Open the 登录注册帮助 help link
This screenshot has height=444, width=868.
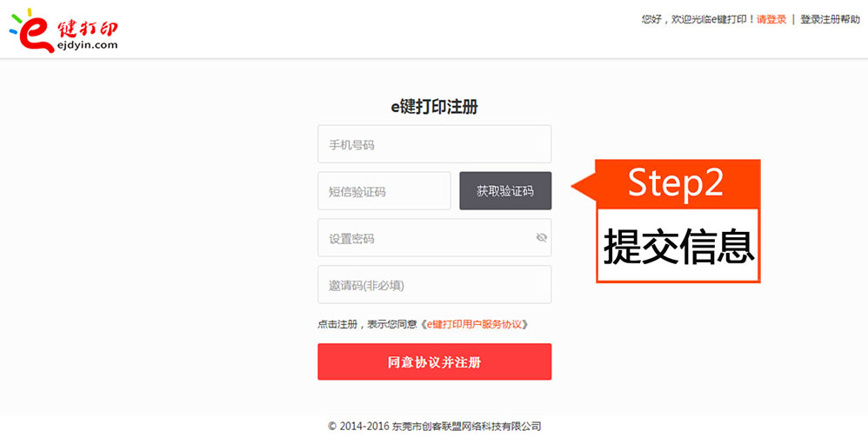(831, 19)
